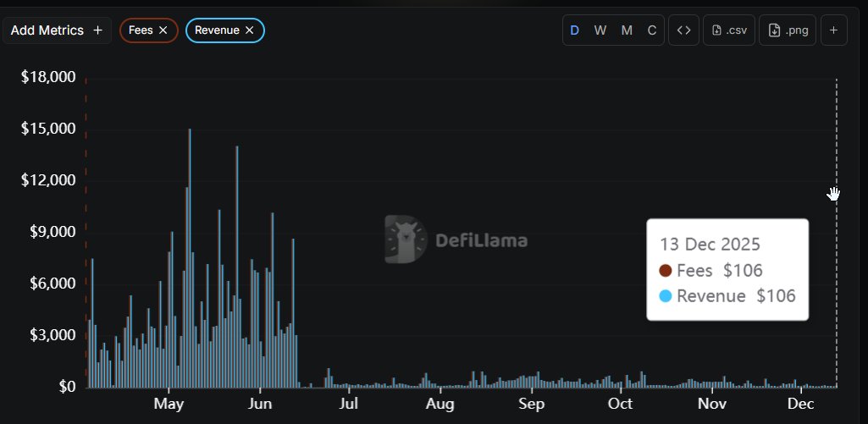Switch to Monthly (M) interval
Image resolution: width=868 pixels, height=424 pixels.
pyautogui.click(x=627, y=30)
